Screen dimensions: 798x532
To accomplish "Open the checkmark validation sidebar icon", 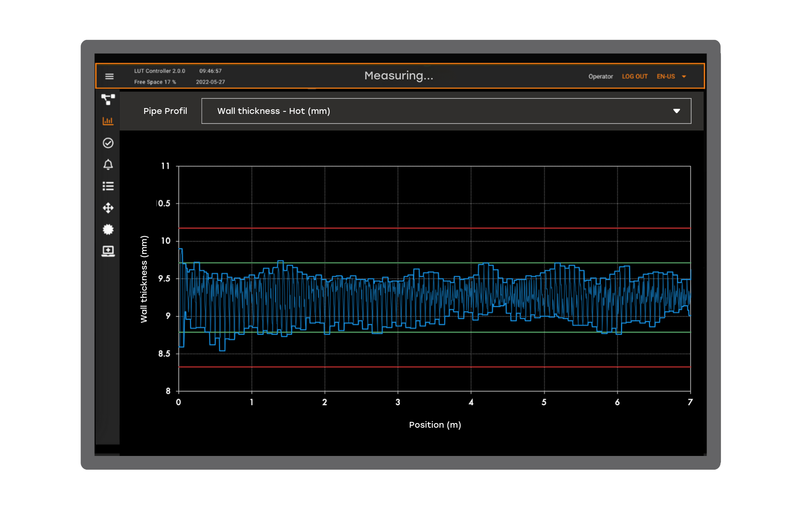I will (108, 143).
